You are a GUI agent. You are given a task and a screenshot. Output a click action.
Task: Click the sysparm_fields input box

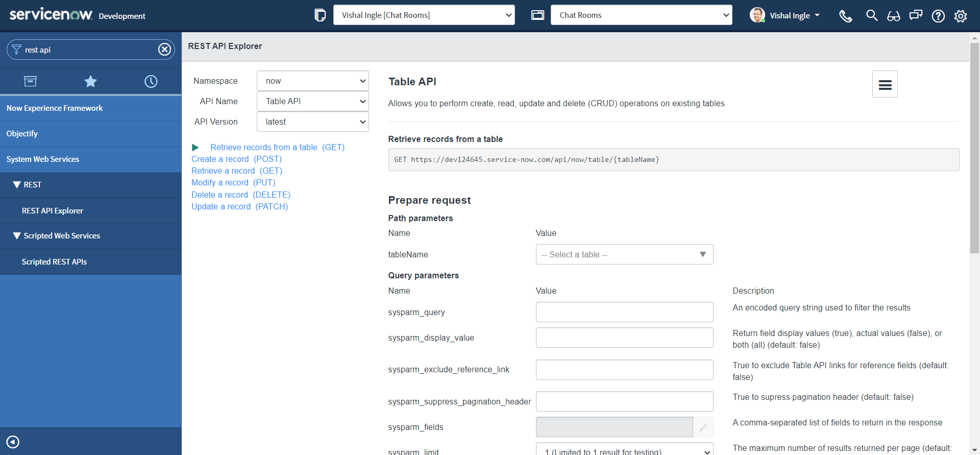pyautogui.click(x=614, y=427)
